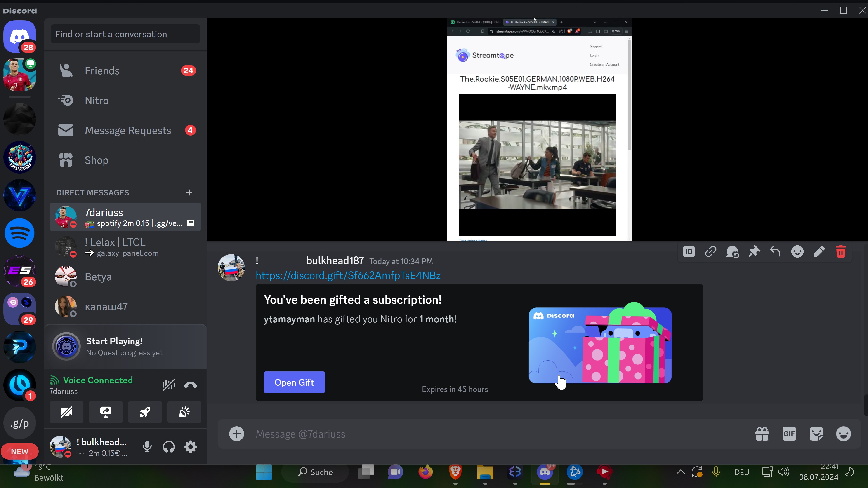This screenshot has height=488, width=868.
Task: Toggle deafen headphones button
Action: [169, 447]
